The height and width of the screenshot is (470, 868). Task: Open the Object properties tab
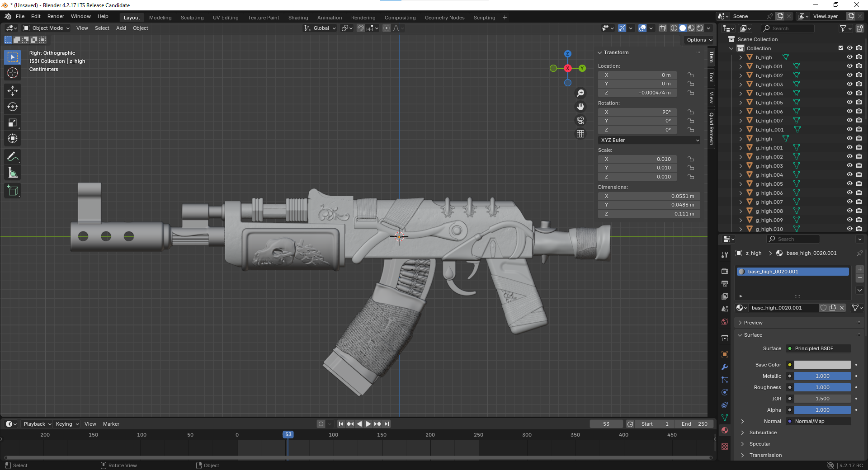tap(725, 354)
